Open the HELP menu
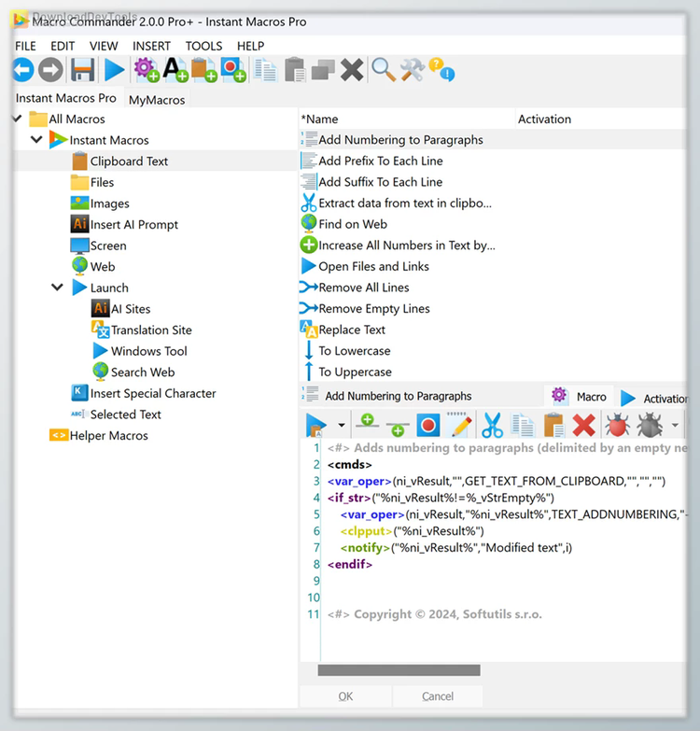 tap(250, 46)
